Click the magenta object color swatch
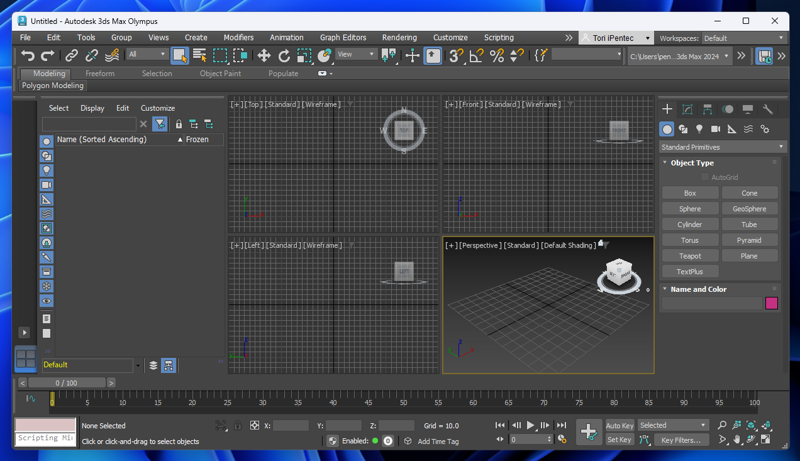Viewport: 800px width, 461px height. coord(771,303)
